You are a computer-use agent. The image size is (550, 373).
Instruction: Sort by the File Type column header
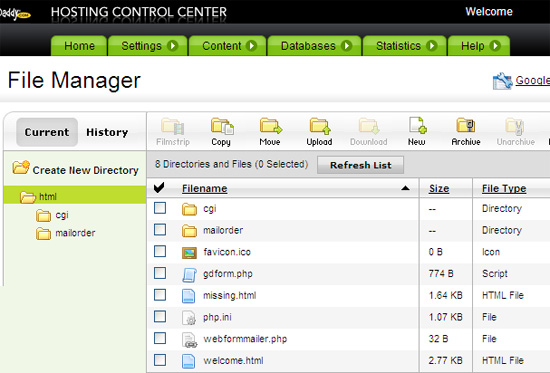(x=504, y=188)
